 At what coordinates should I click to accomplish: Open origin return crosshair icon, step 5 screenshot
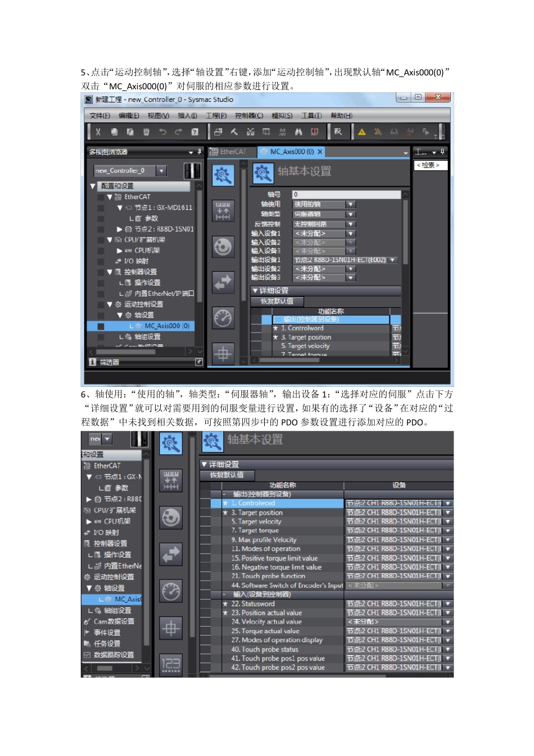(223, 354)
